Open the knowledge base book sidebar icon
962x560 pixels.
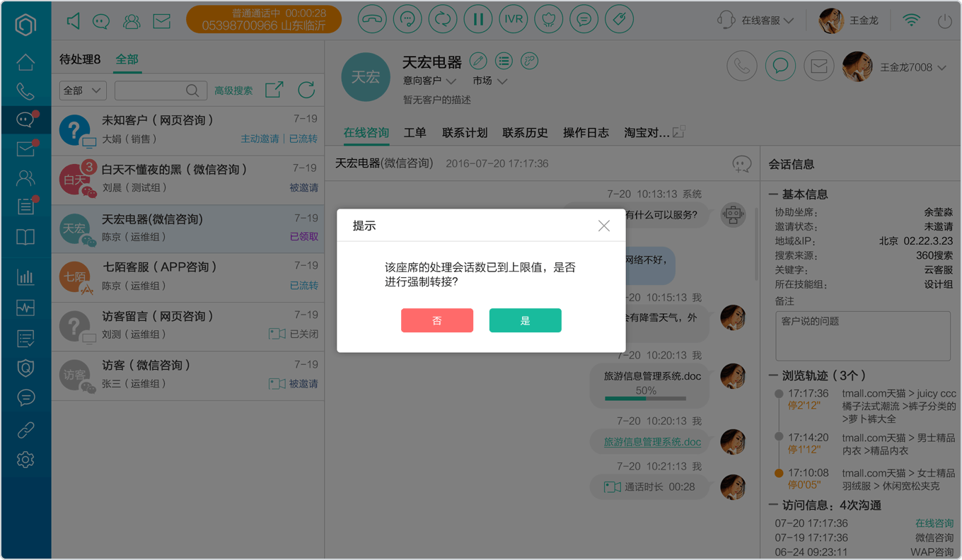point(25,237)
